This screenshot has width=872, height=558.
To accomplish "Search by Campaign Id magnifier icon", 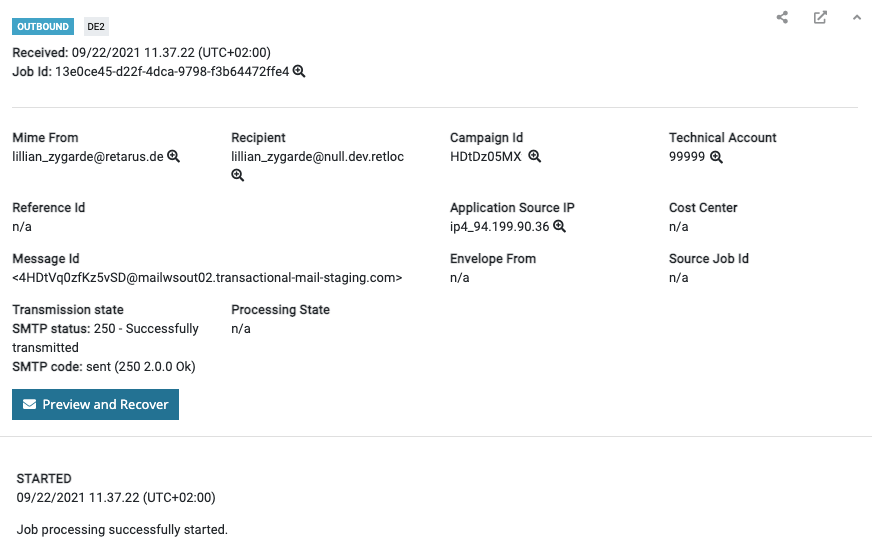I will tap(534, 156).
